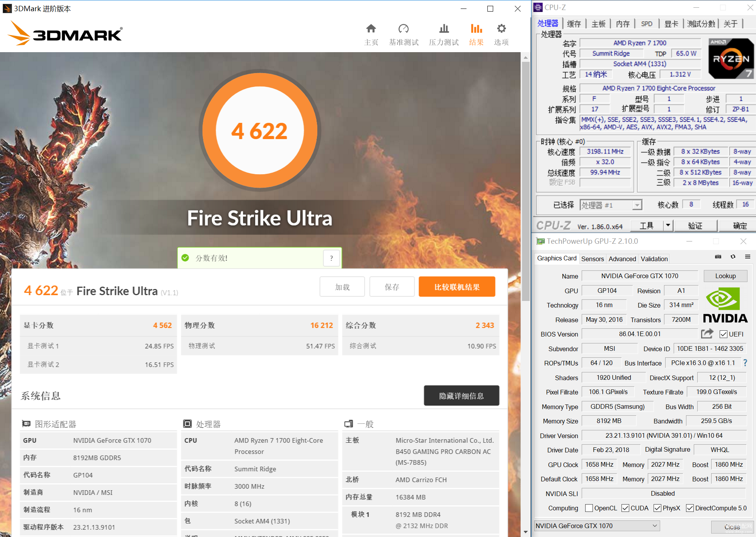Viewport: 756px width, 537px height.
Task: Click the 隐藏详细信息 hide details button
Action: pos(461,396)
